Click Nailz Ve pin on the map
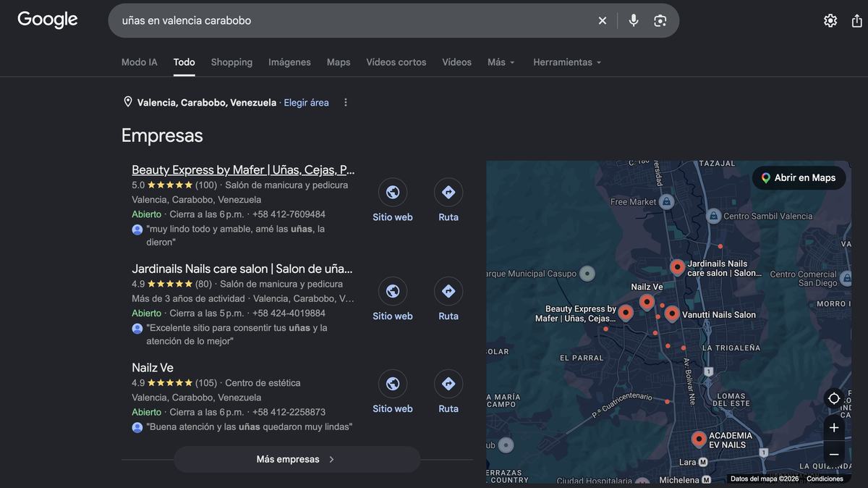 [647, 302]
